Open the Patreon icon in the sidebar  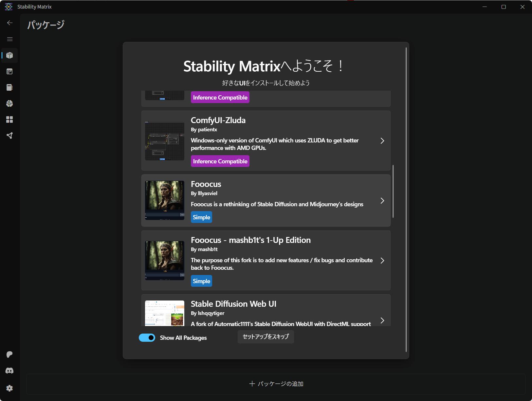point(9,355)
